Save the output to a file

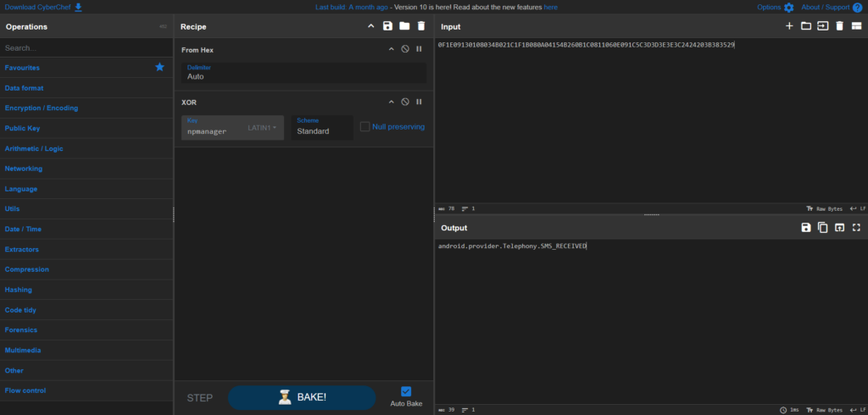pos(806,228)
